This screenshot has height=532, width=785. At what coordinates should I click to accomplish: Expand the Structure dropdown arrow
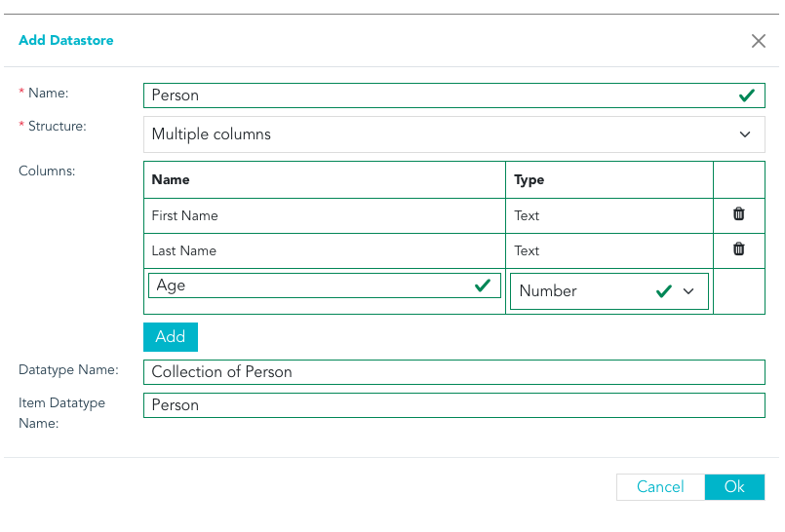(745, 134)
